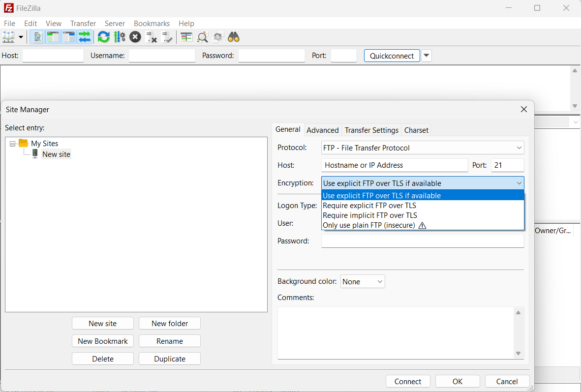Screen dimensions: 581x392
Task: Open the Bookmarks menu
Action: coord(152,23)
